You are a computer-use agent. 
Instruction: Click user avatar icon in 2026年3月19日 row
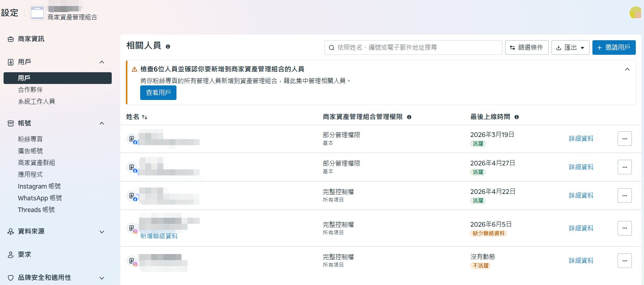[132, 139]
